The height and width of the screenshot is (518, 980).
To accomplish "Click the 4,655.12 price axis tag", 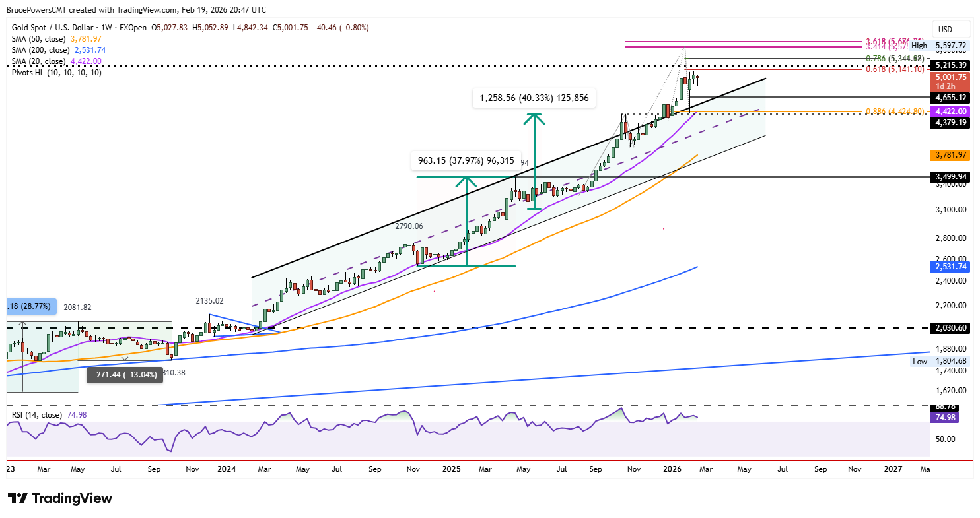I will point(951,97).
